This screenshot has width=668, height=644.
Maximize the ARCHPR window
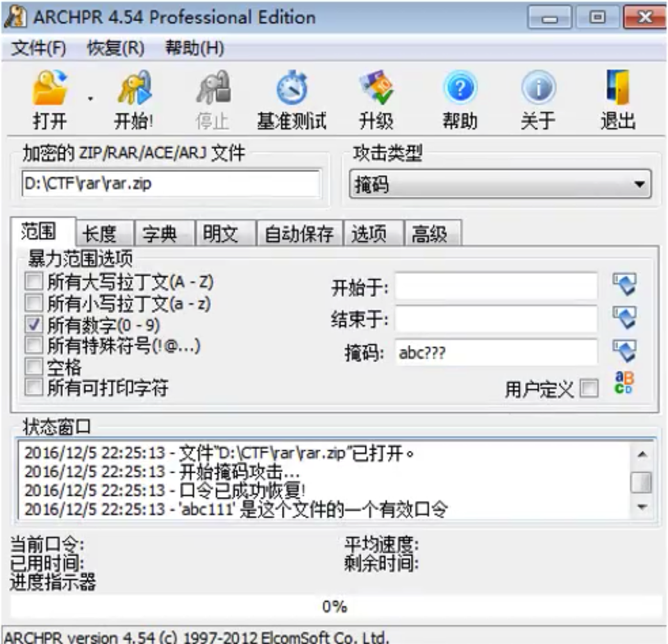(x=597, y=18)
